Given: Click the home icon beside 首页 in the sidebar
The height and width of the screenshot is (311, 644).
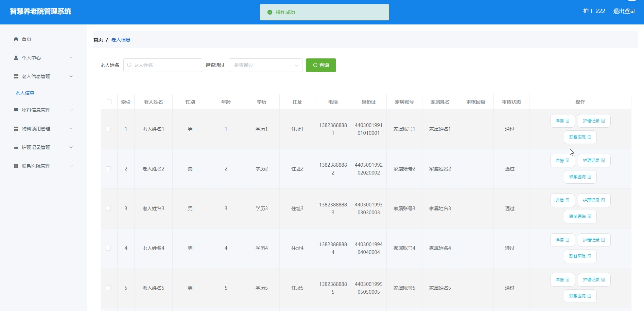Looking at the screenshot, I should click(16, 39).
